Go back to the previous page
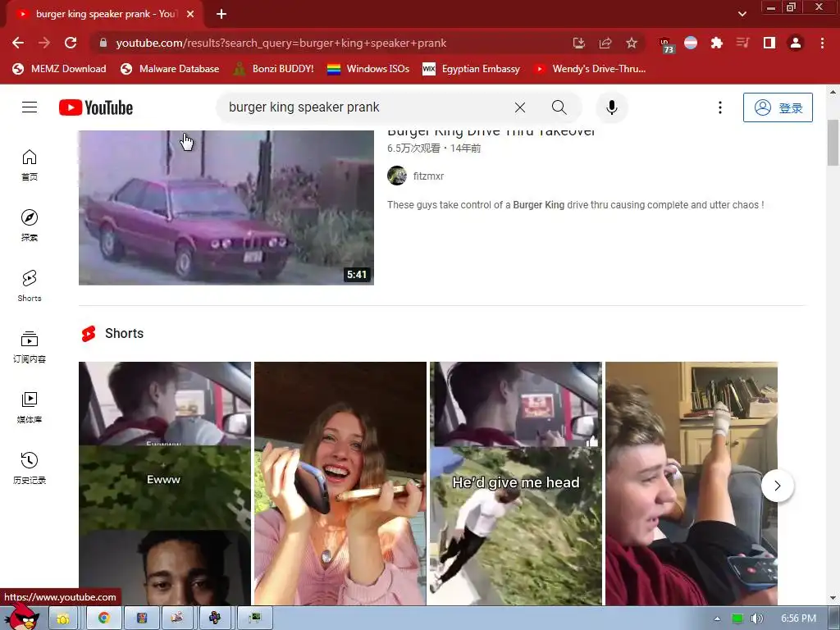This screenshot has height=630, width=840. click(18, 43)
